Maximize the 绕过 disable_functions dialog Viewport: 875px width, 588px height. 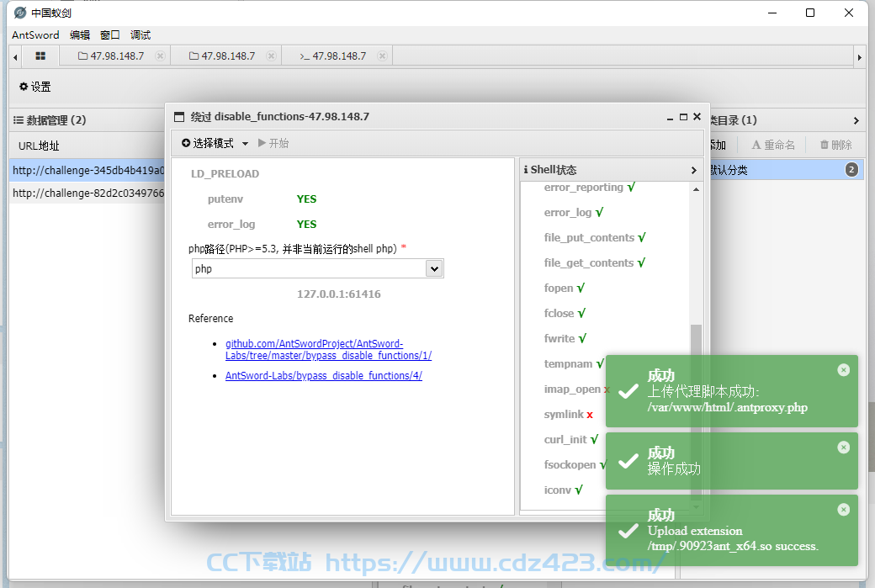click(683, 117)
